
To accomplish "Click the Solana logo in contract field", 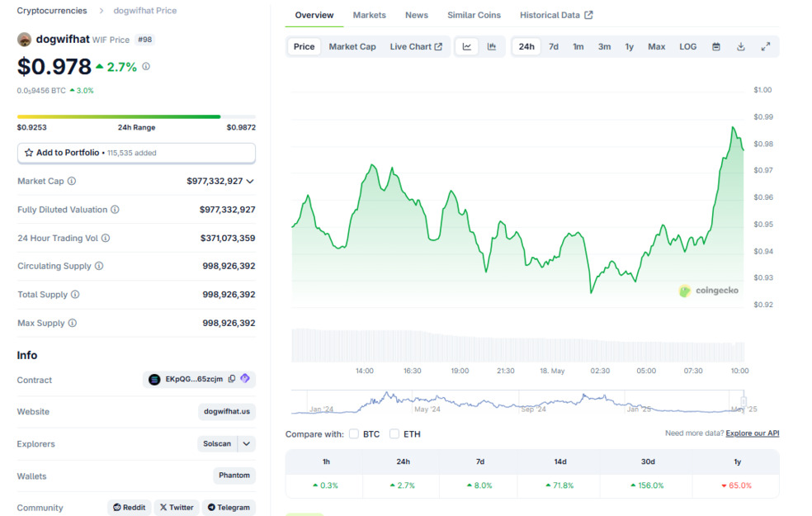I will (x=154, y=379).
